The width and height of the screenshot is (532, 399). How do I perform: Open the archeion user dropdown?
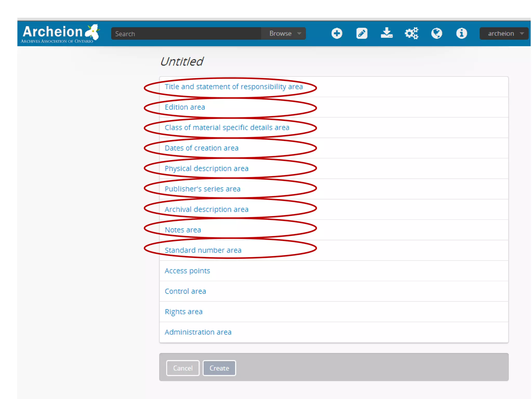[504, 34]
